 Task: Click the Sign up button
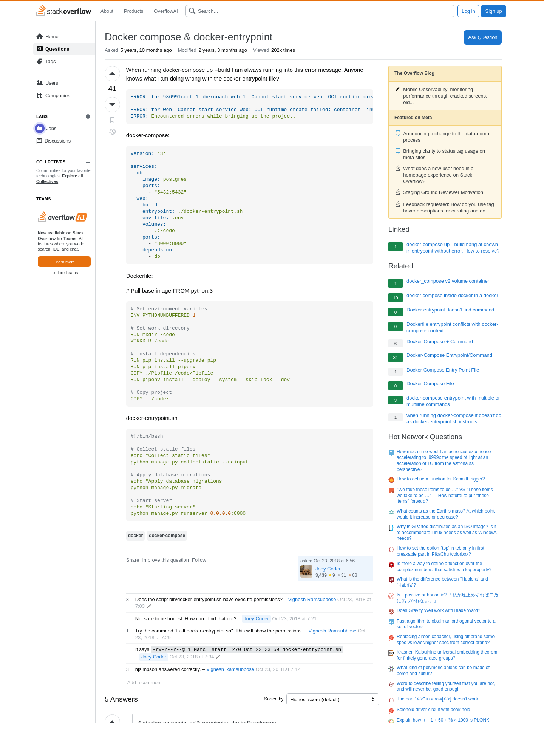point(493,11)
